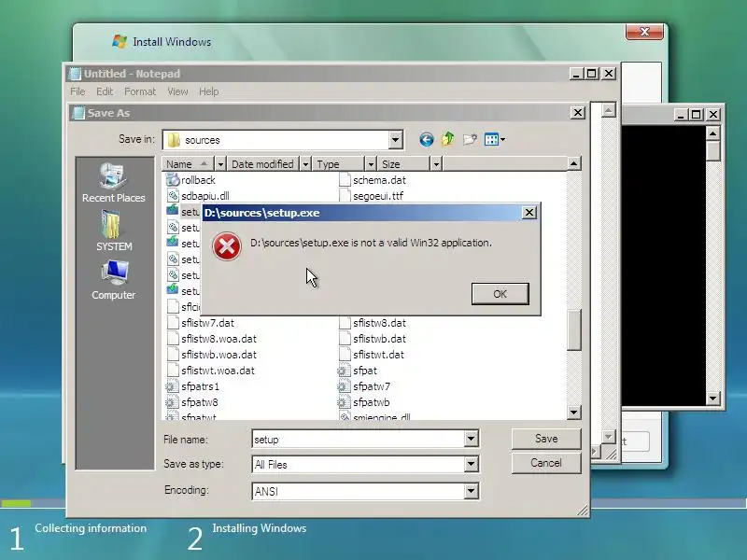747x560 pixels.
Task: Select schema.dat file icon
Action: (345, 180)
